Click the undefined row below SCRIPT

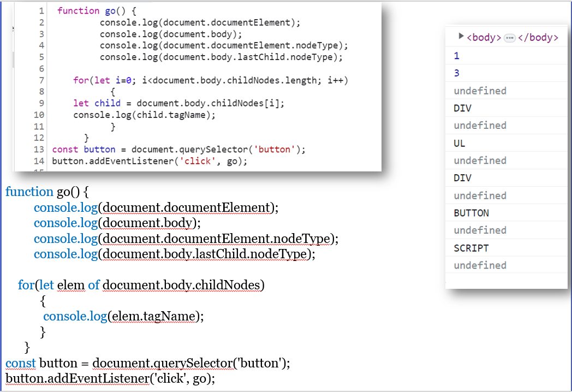click(480, 265)
